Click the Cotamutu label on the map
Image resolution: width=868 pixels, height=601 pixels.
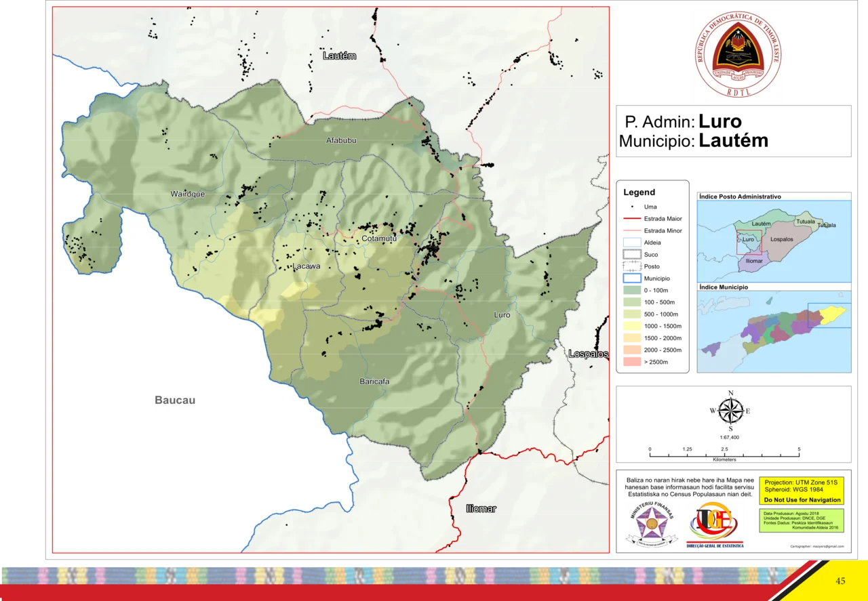tap(379, 239)
